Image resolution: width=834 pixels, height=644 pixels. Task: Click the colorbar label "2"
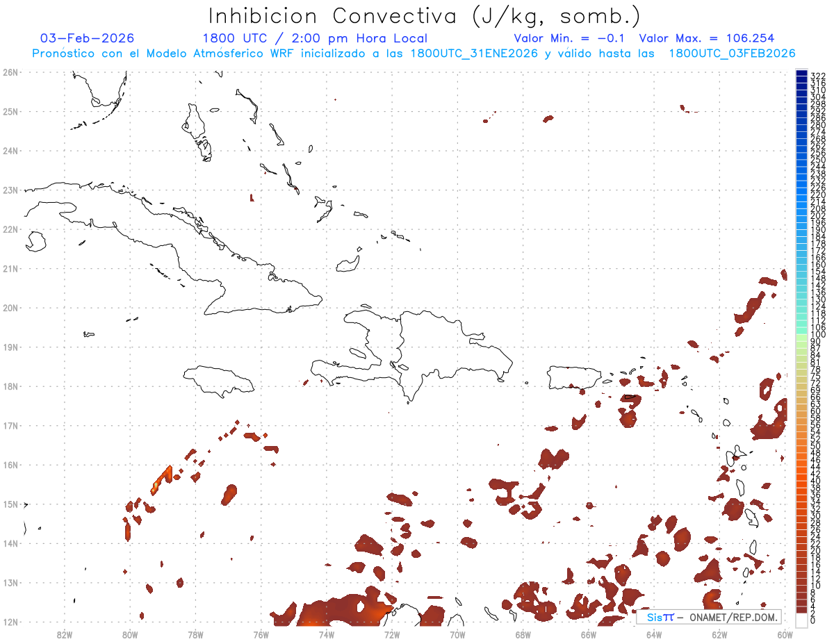[x=813, y=613]
